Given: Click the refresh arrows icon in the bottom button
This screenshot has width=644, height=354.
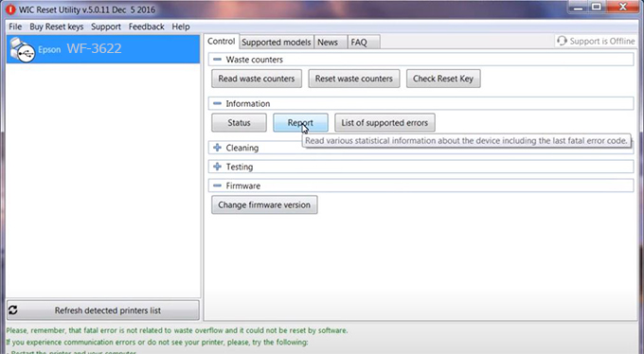Looking at the screenshot, I should point(12,310).
